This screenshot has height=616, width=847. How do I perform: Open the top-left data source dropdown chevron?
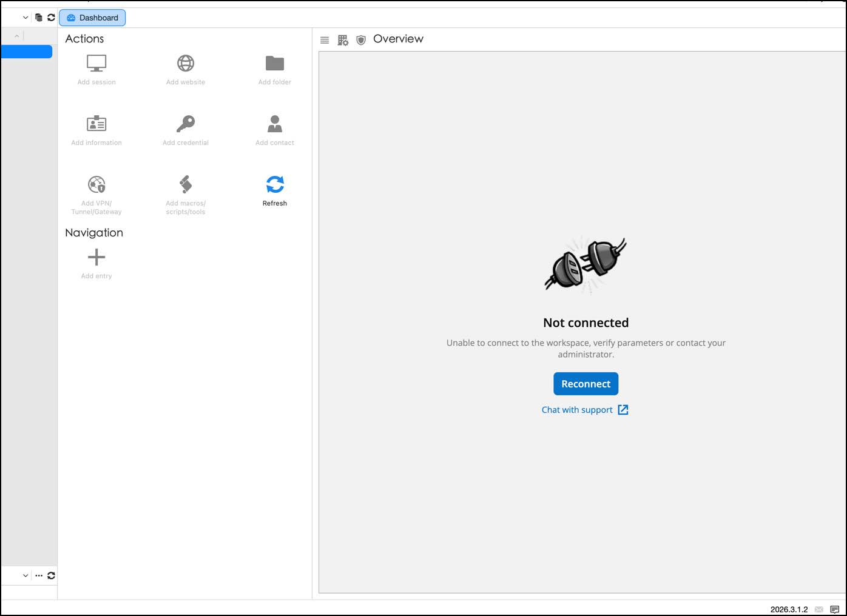(25, 18)
